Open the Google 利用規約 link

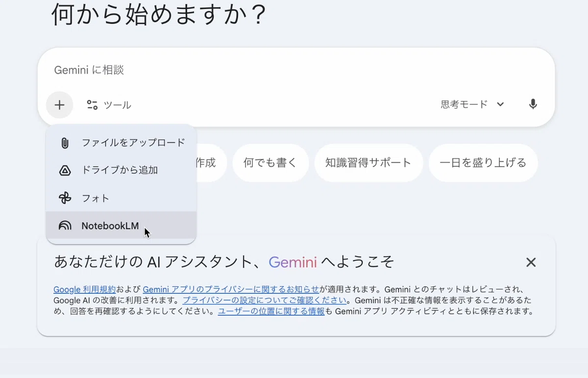84,289
